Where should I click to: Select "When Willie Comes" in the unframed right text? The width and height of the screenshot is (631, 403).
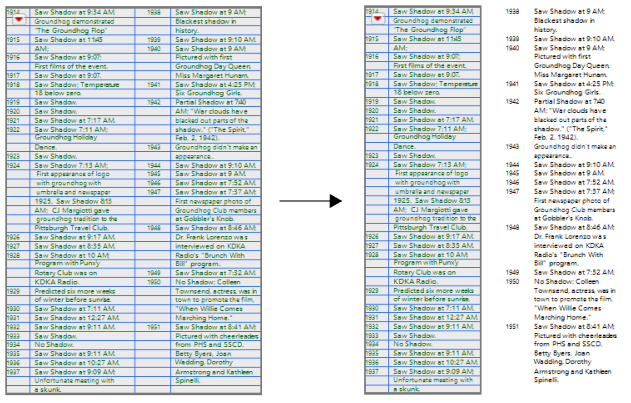tap(568, 308)
